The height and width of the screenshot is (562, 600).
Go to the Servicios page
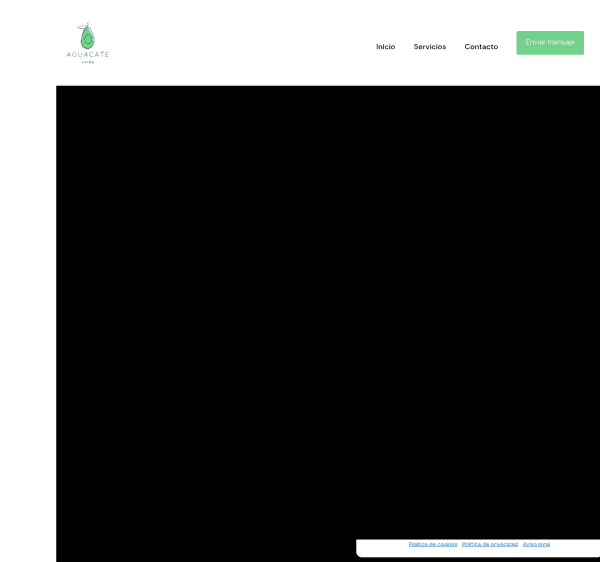[430, 47]
